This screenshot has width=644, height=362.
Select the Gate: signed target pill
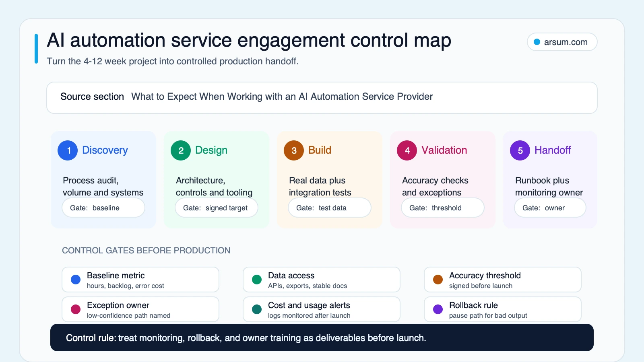pyautogui.click(x=217, y=208)
